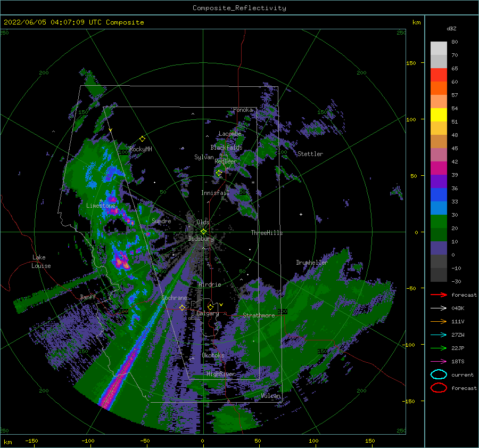Screen dimensions: 479x448
Task: Click the Lake Louise label
Action: tap(41, 262)
